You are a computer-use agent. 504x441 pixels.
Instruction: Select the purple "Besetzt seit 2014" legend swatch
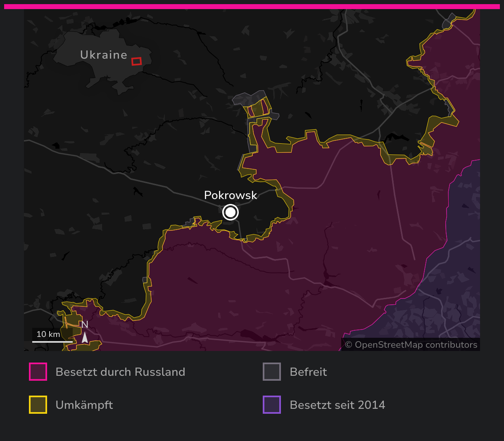272,405
